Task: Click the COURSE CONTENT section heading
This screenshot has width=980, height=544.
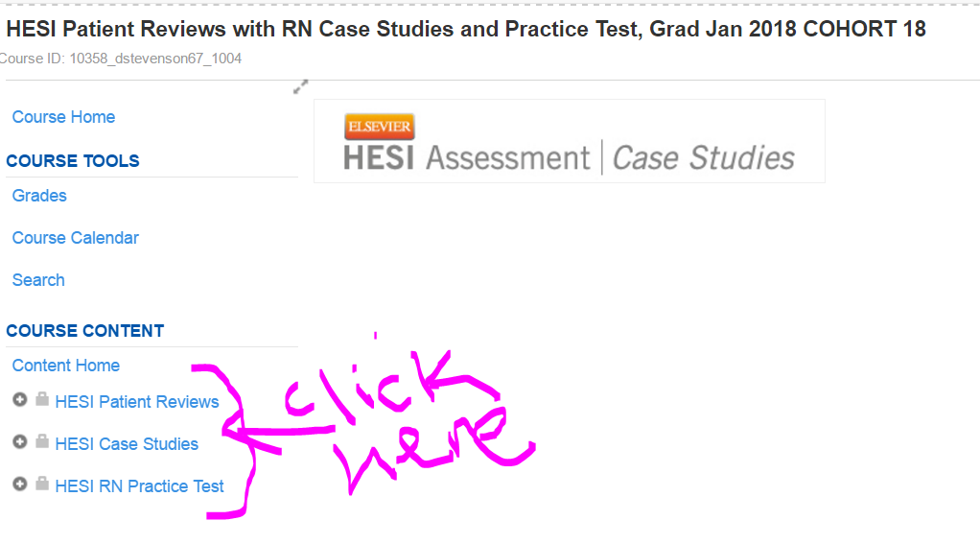Action: pos(85,331)
